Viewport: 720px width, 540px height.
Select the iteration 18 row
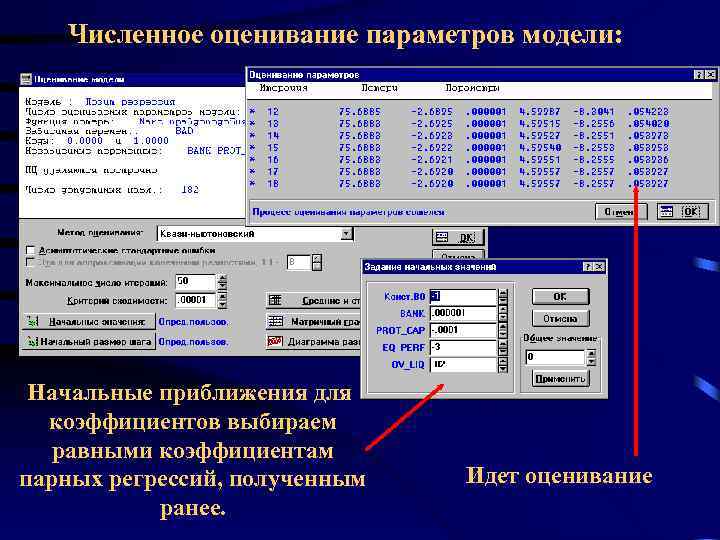(x=459, y=184)
